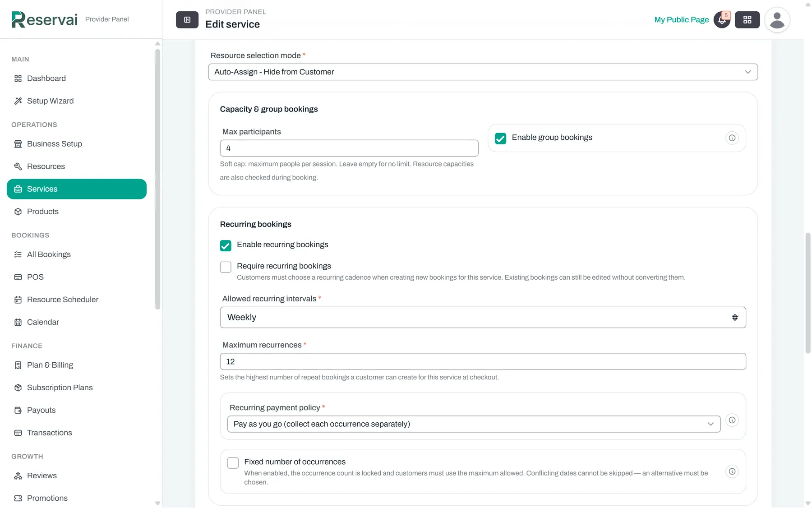The width and height of the screenshot is (812, 508).
Task: Click info icon next to Recurring payment policy
Action: click(x=732, y=420)
